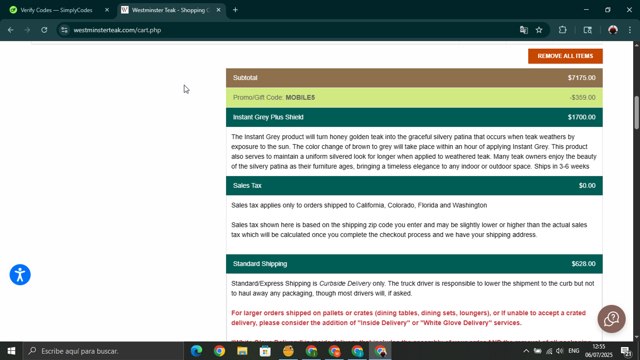
Task: Open the help chat bubble icon
Action: (611, 319)
